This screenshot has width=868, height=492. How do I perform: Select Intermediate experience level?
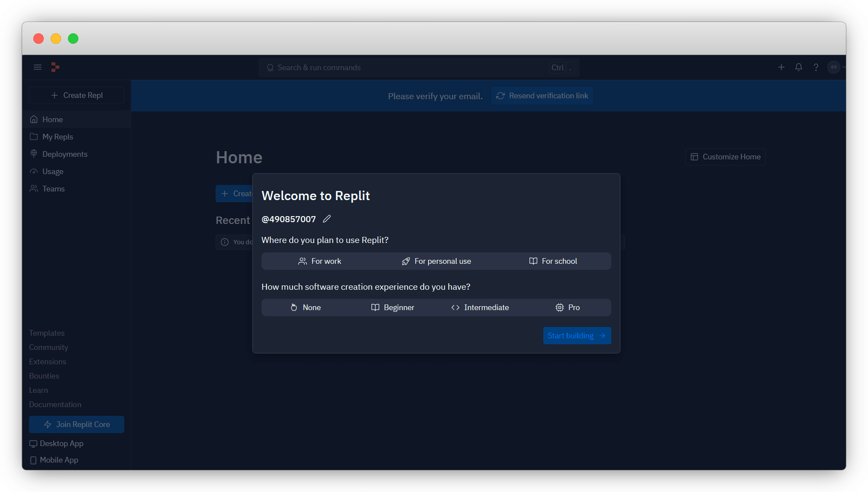(x=480, y=307)
